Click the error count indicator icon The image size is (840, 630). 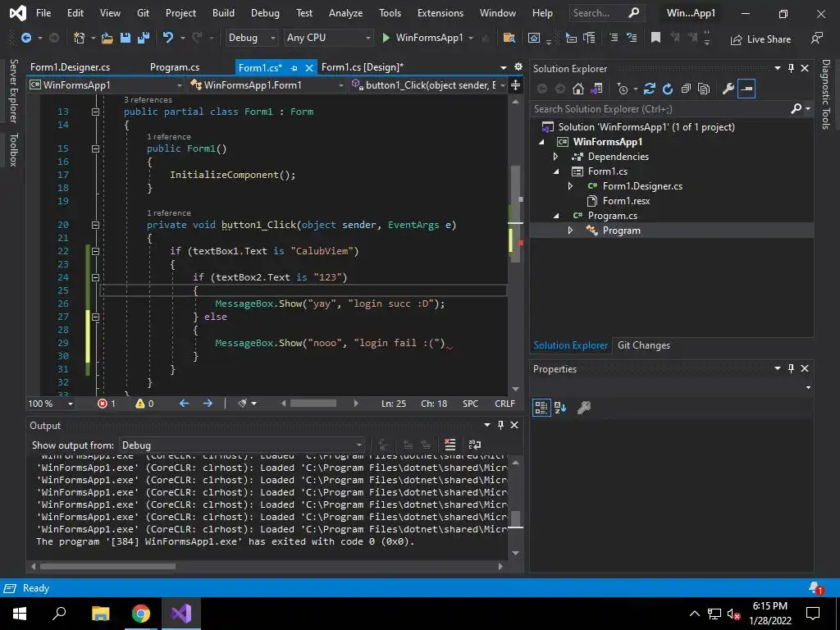[x=103, y=404]
